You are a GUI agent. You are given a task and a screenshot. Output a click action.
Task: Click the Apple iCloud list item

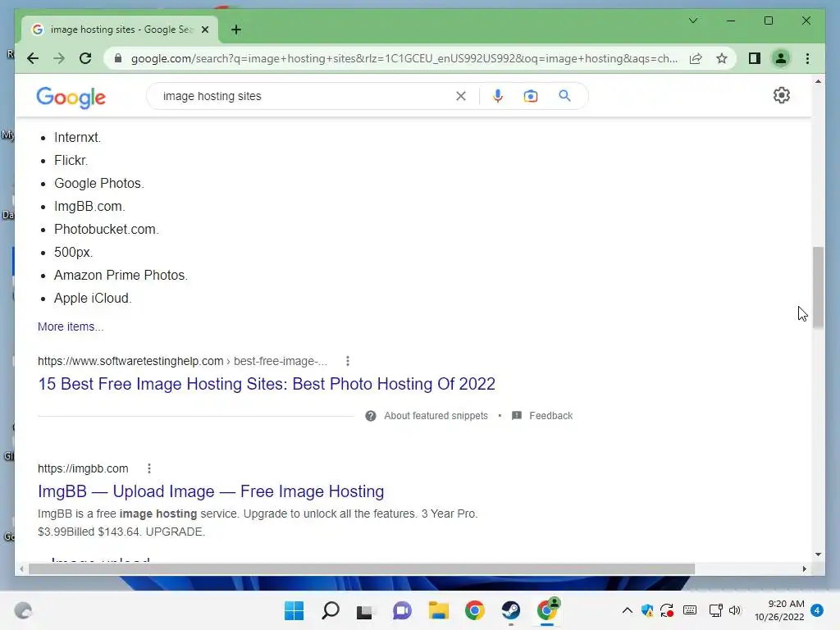(92, 299)
